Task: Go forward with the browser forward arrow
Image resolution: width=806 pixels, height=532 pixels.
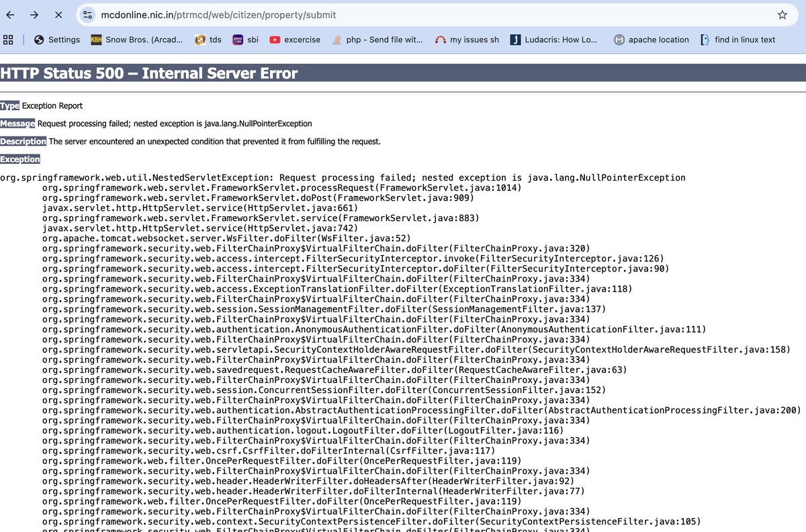Action: click(x=34, y=15)
